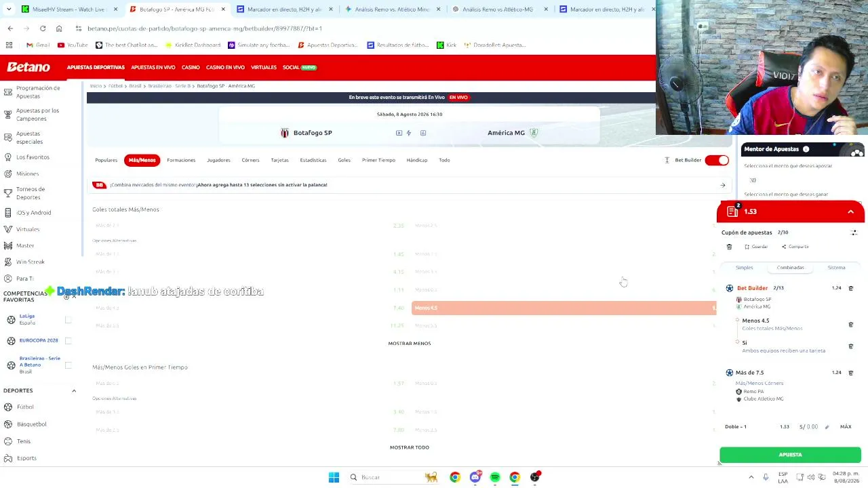Image resolution: width=868 pixels, height=488 pixels.
Task: Save the coupon with Guardar
Action: tap(756, 247)
